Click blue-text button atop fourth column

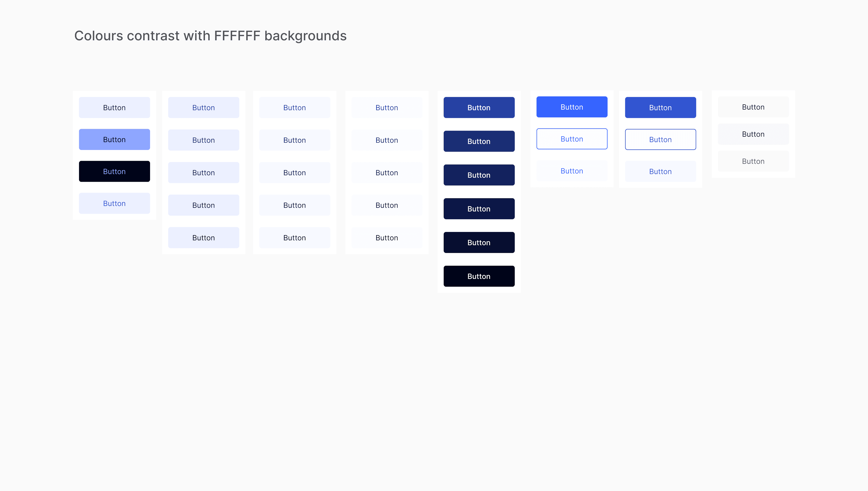(x=387, y=108)
